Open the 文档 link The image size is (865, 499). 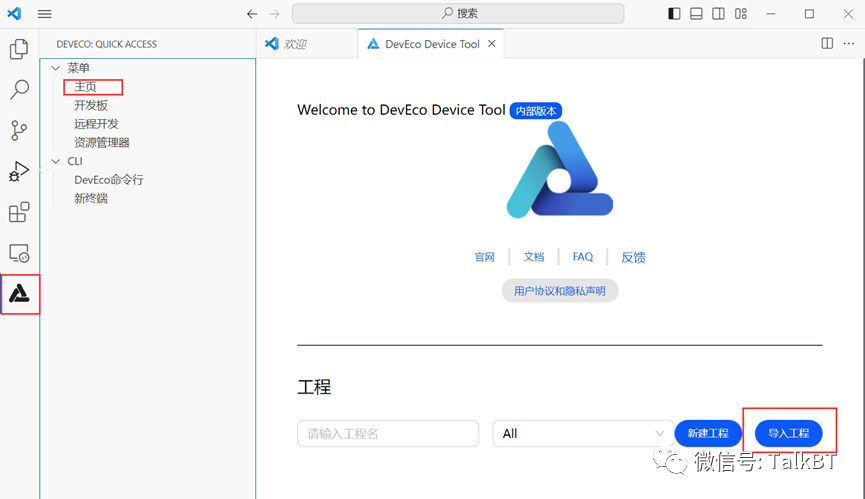[x=533, y=257]
